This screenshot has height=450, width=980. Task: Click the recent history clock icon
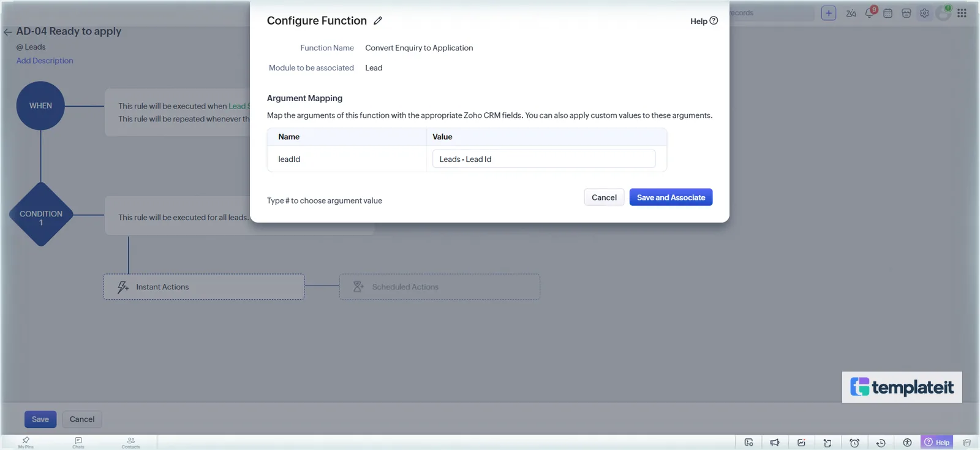tap(881, 443)
